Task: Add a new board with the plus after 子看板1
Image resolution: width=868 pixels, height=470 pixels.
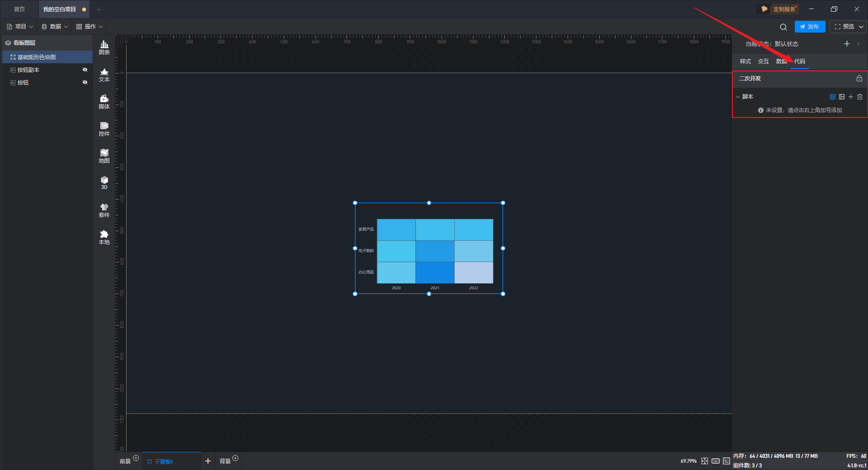Action: coord(208,461)
